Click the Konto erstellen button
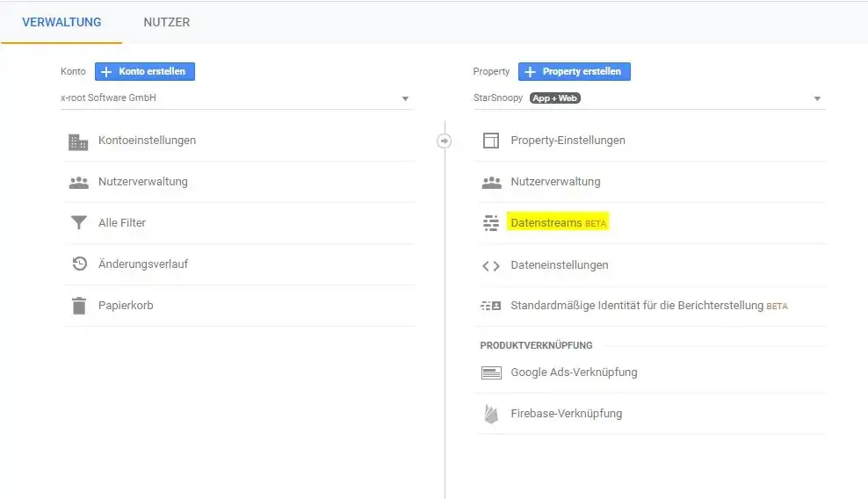Image resolution: width=868 pixels, height=499 pixels. pyautogui.click(x=144, y=71)
